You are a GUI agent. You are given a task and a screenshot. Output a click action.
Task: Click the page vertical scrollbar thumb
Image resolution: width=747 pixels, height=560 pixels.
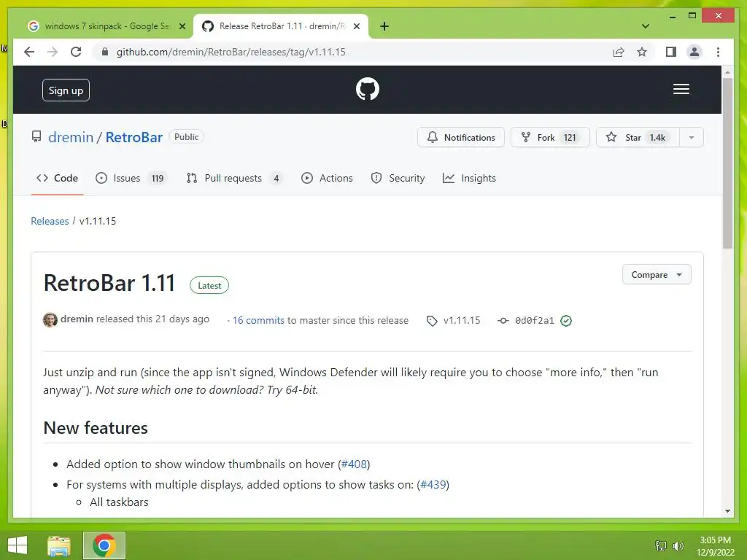click(727, 163)
